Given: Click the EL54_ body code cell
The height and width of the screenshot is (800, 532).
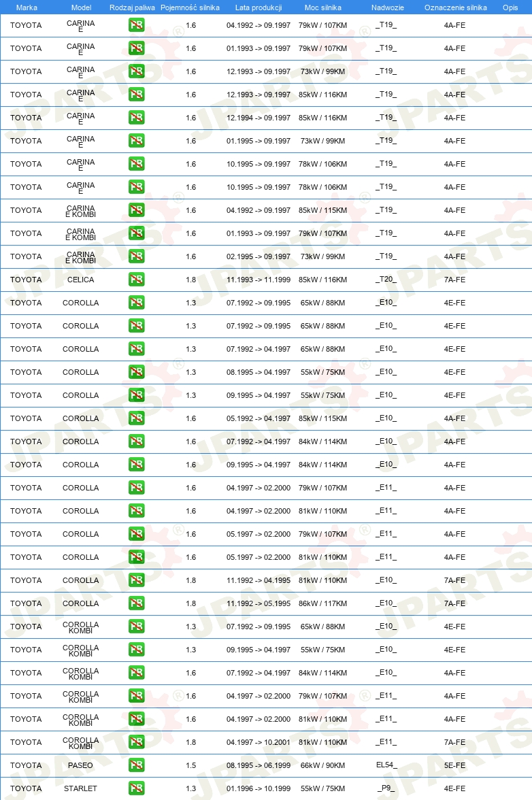Looking at the screenshot, I should (386, 765).
